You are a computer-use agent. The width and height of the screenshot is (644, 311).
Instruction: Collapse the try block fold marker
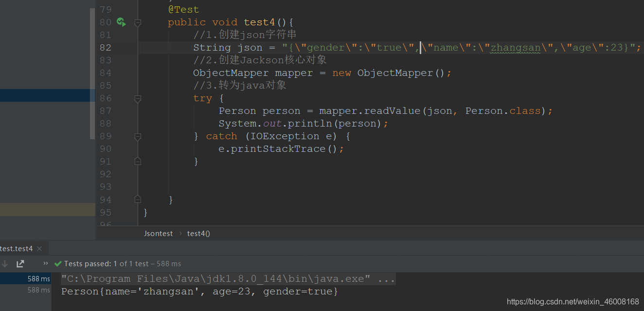point(138,98)
